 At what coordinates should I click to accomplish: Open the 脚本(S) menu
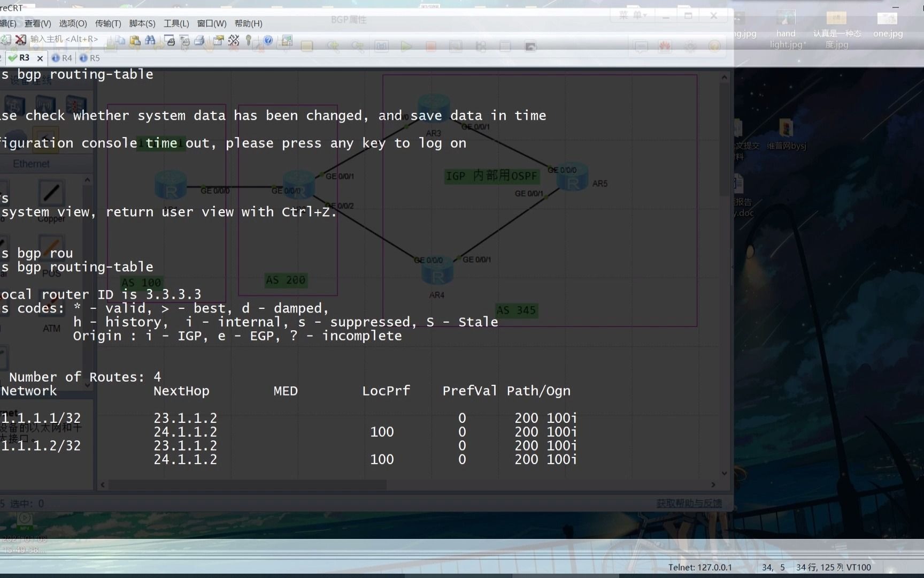[x=142, y=24]
